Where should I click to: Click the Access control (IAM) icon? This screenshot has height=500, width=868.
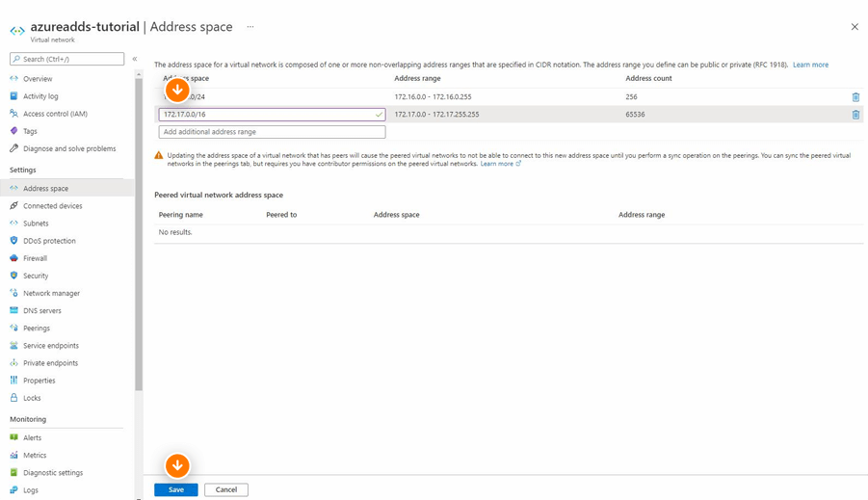(13, 114)
